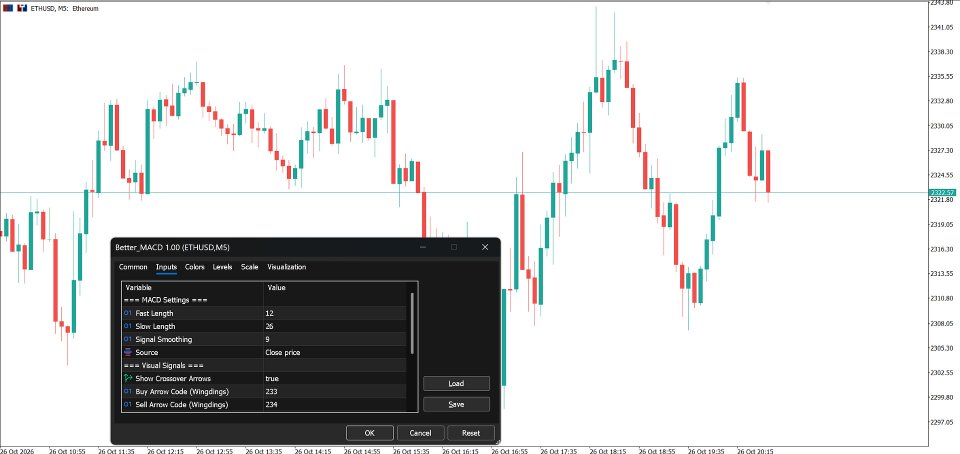This screenshot has height=454, width=960.
Task: Go to the Scale tab
Action: point(249,267)
